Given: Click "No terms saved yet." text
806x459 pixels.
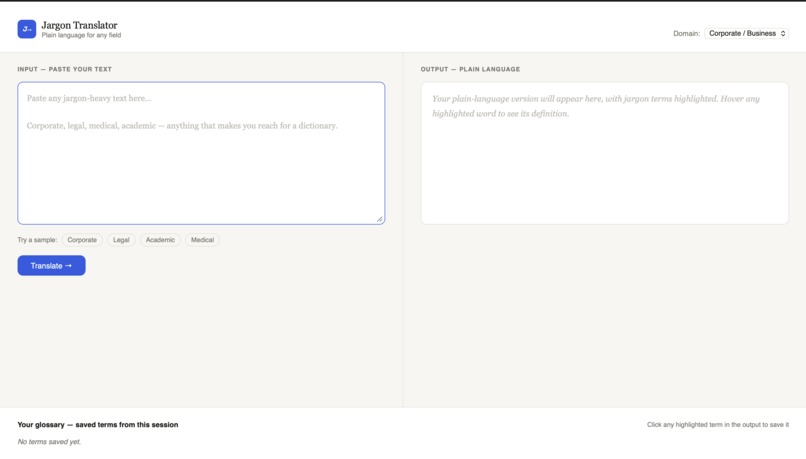Looking at the screenshot, I should [x=49, y=442].
